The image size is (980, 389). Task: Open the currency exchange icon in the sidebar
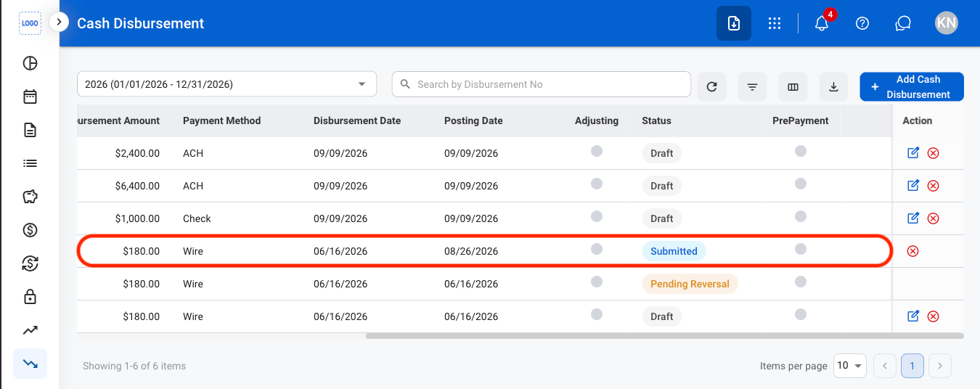pos(30,263)
